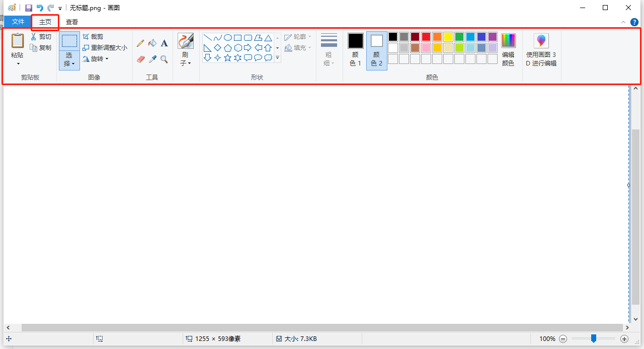Choose the five-point star shape
644x349 pixels.
coord(227,58)
